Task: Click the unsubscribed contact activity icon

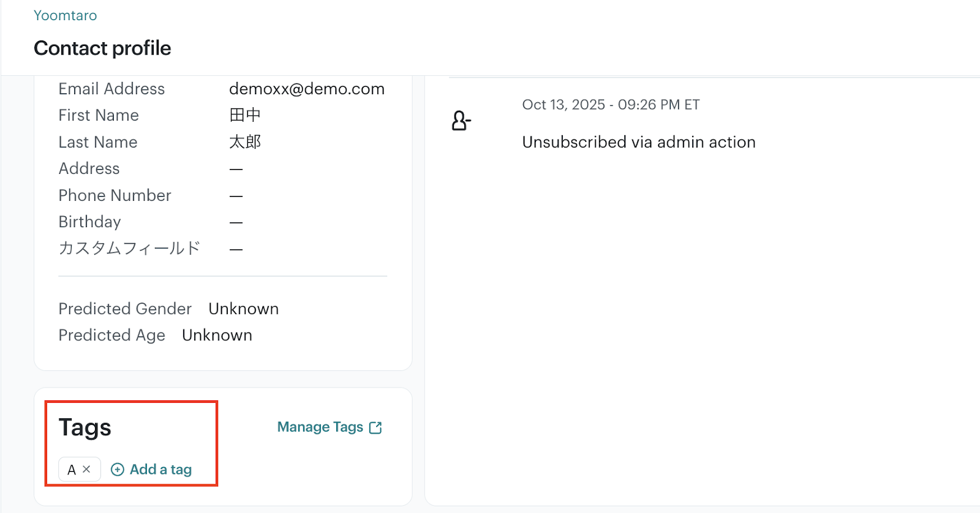Action: tap(461, 121)
